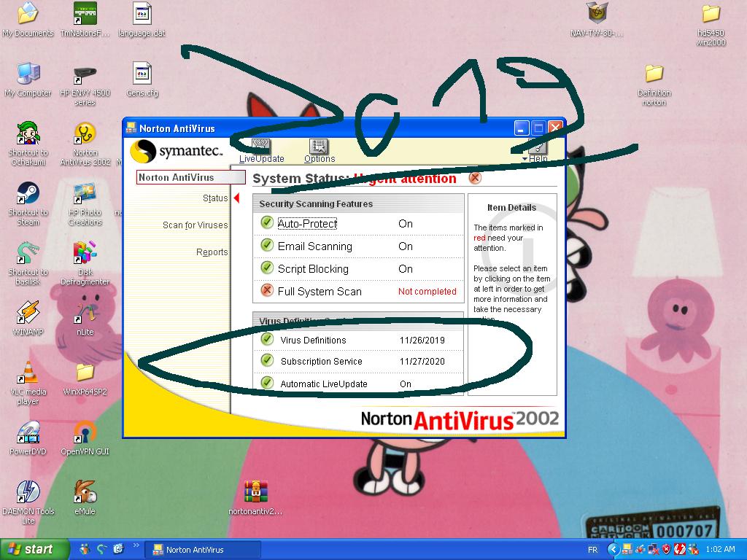
Task: Select Shortcut to Steam icon
Action: point(28,203)
